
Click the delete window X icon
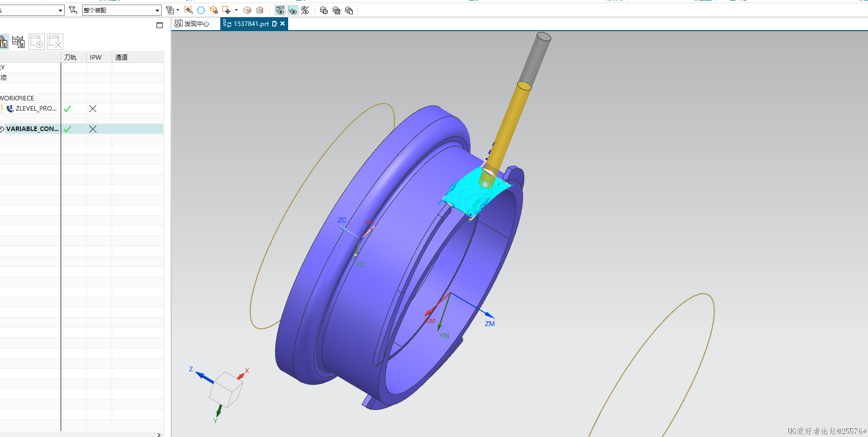coord(55,42)
